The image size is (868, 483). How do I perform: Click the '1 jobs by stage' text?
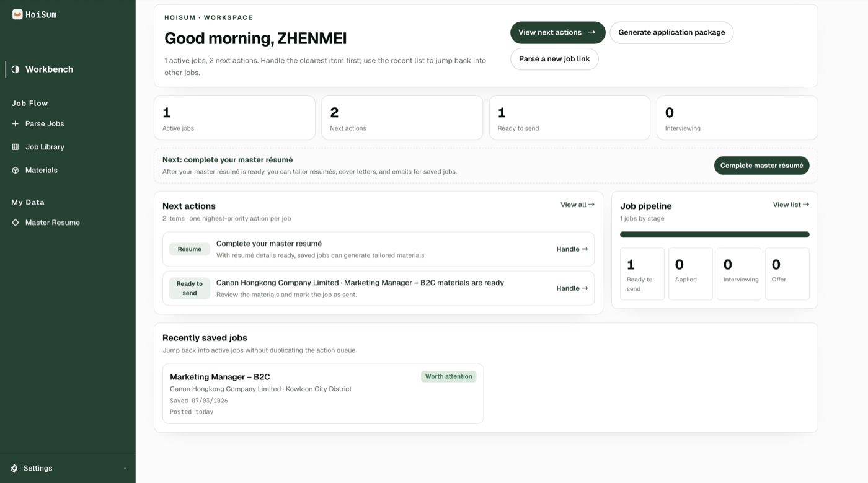[642, 219]
